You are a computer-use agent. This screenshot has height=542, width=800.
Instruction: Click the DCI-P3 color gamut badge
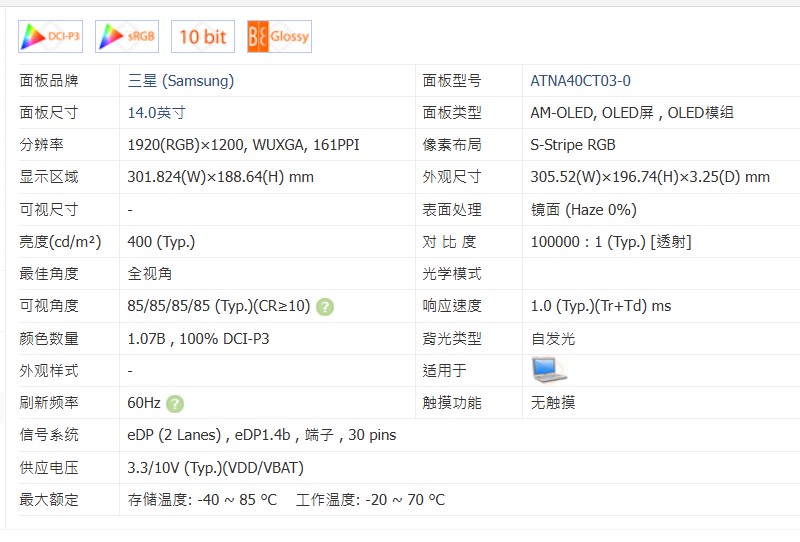(x=50, y=36)
